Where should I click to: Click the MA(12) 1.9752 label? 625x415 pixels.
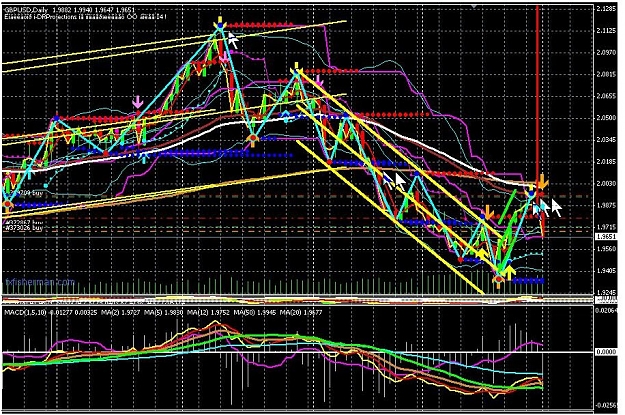click(209, 313)
